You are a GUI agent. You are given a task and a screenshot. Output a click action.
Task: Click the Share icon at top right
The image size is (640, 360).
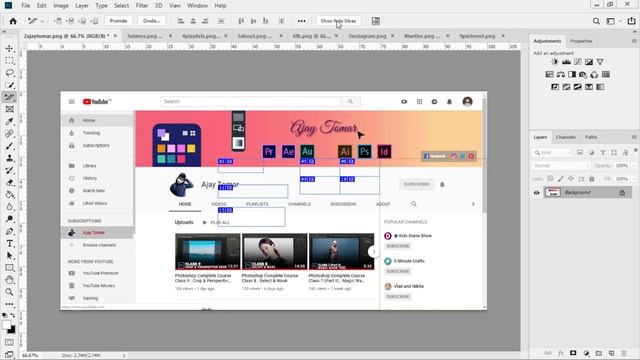pos(631,21)
